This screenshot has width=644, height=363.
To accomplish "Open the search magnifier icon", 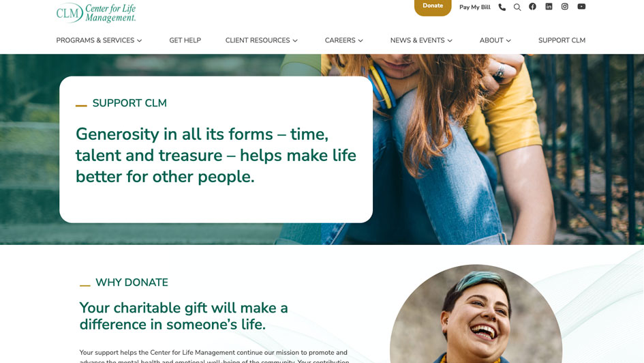I will [x=517, y=7].
